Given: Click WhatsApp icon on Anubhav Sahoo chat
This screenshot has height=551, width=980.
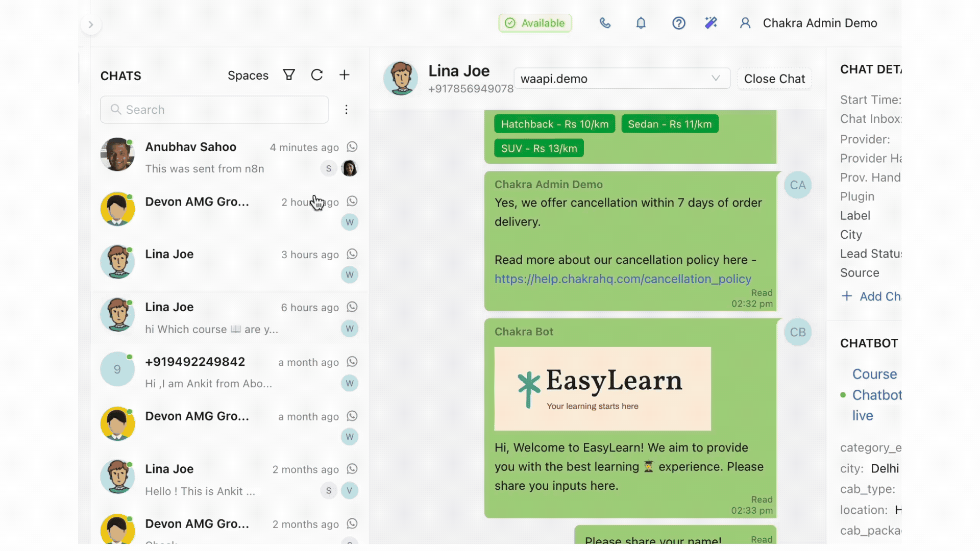Looking at the screenshot, I should pyautogui.click(x=352, y=147).
